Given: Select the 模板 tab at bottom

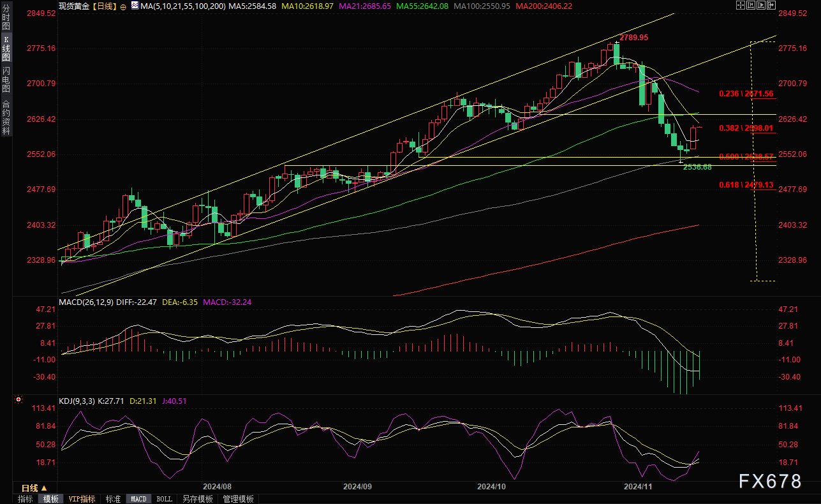Looking at the screenshot, I should pyautogui.click(x=51, y=499).
